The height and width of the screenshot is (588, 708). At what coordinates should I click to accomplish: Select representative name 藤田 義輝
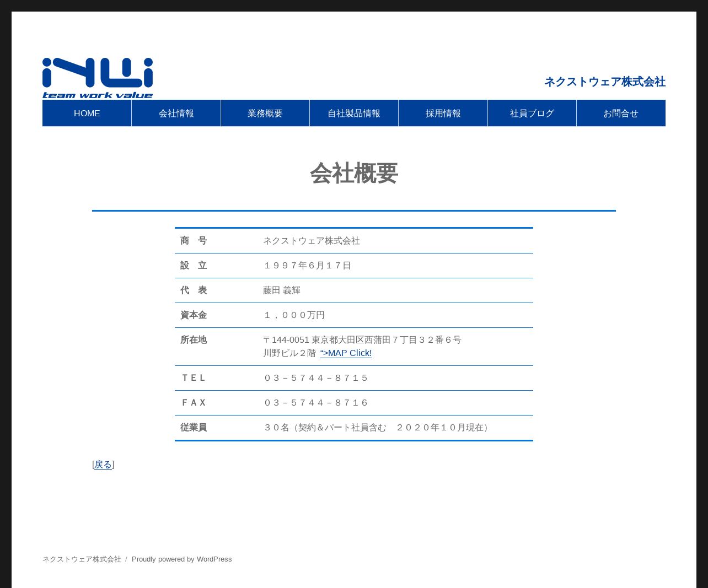tap(282, 290)
